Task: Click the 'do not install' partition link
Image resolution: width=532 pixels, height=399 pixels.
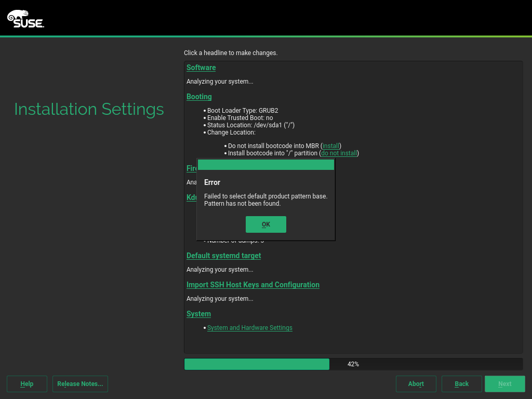Action: coord(339,153)
